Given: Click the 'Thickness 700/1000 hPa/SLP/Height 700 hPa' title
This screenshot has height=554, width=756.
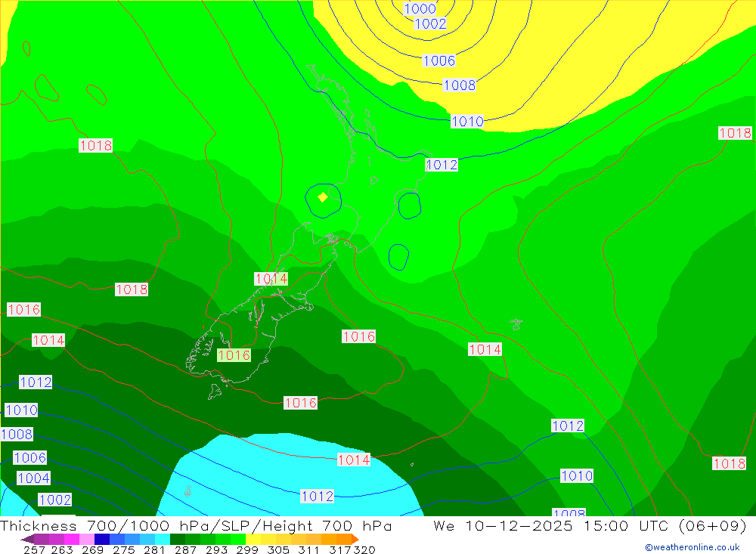Looking at the screenshot, I should 196,525.
